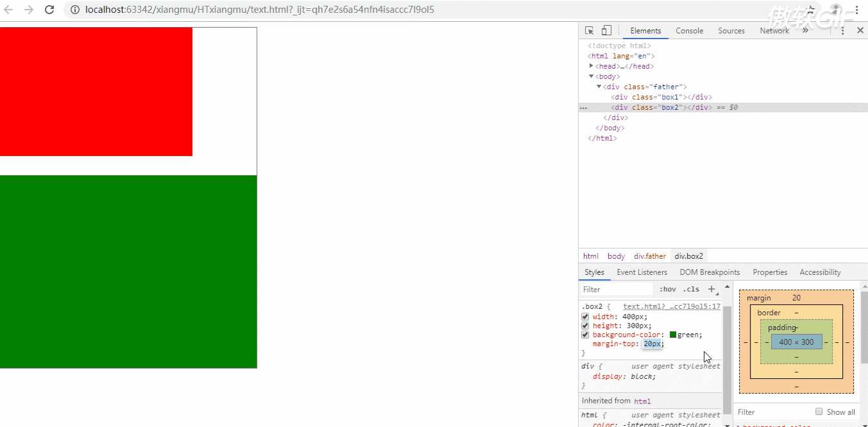Image resolution: width=868 pixels, height=427 pixels.
Task: Collapse the body element node
Action: (x=591, y=76)
